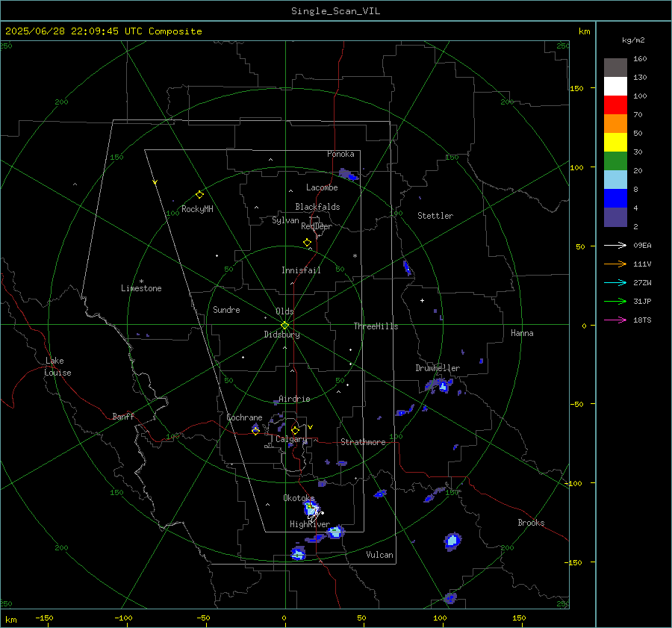Click the Sundre town label

point(226,309)
